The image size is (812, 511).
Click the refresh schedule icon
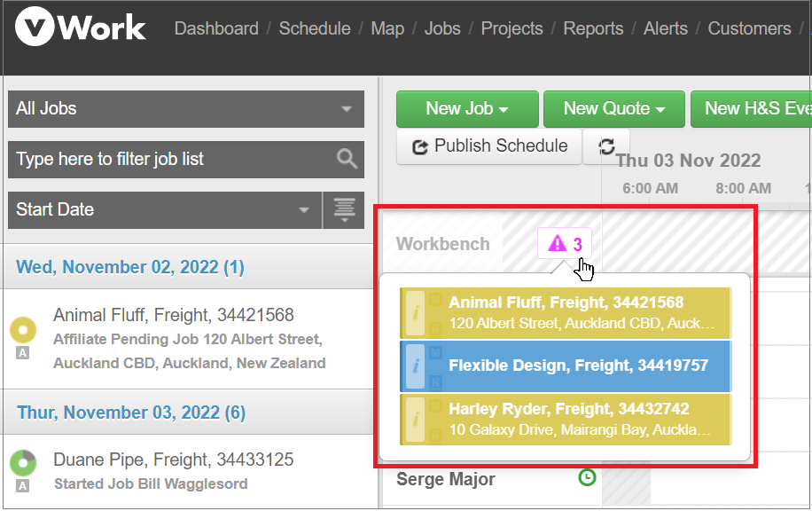(606, 146)
